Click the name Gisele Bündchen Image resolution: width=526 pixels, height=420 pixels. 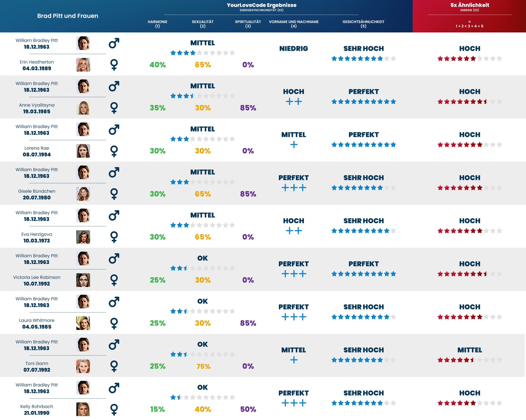click(x=37, y=191)
